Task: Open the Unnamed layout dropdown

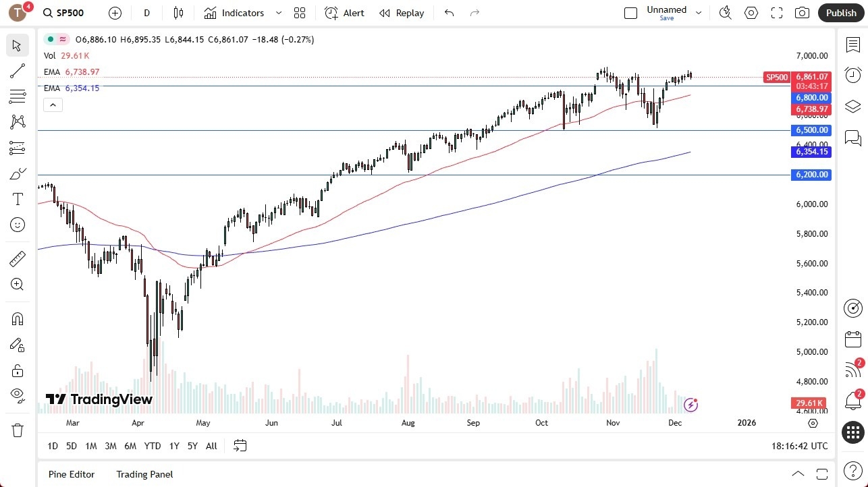Action: 699,12
